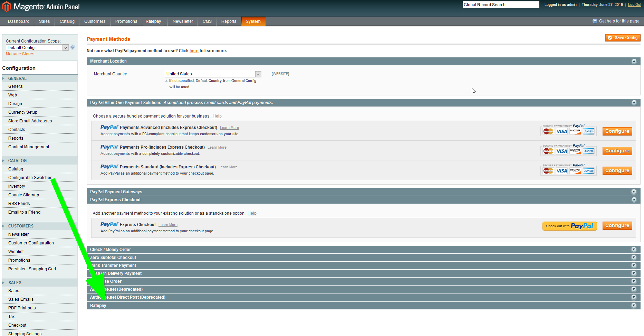The image size is (644, 336).
Task: Click Zero Subtotal Checkout arrow icon
Action: click(x=634, y=258)
